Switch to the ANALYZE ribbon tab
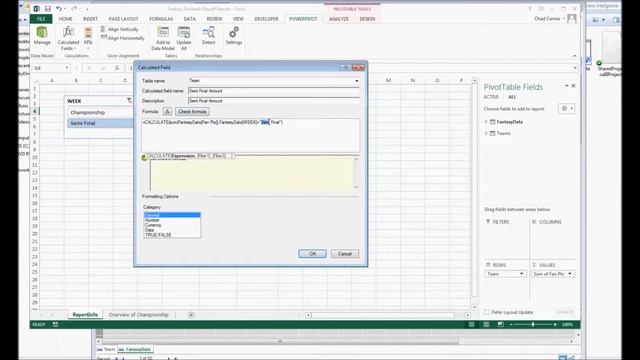 click(x=339, y=19)
